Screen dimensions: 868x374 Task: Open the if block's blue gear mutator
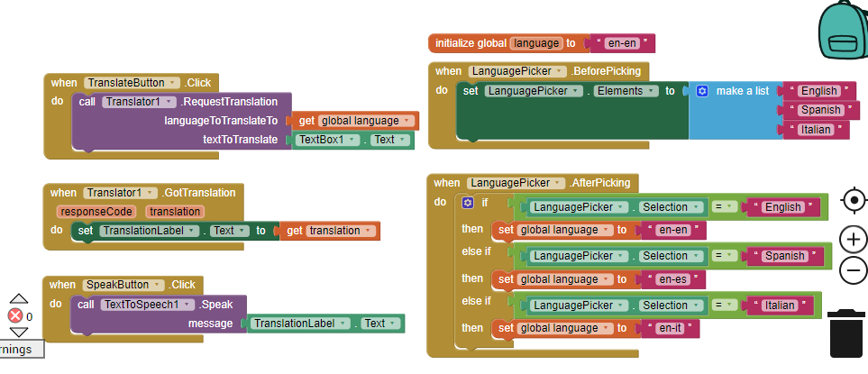click(468, 203)
